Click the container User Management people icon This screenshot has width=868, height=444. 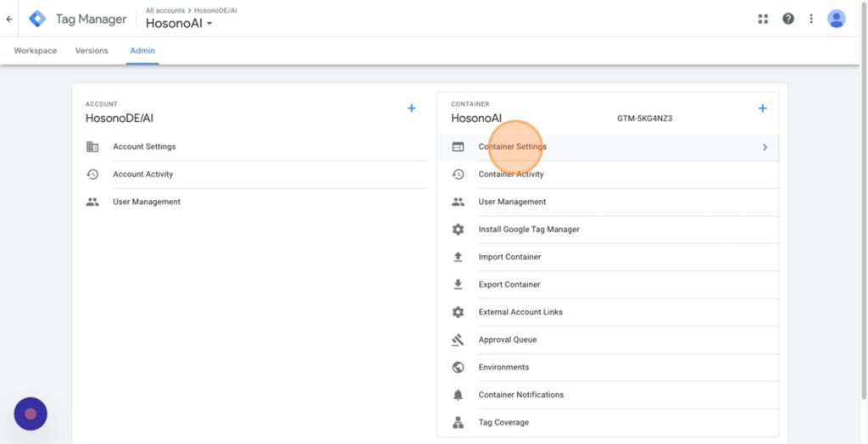(x=458, y=202)
